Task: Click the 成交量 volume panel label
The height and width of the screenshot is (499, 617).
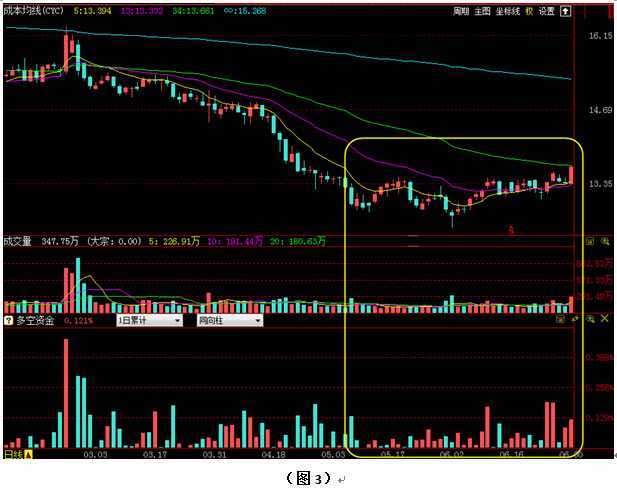Action: coord(18,241)
